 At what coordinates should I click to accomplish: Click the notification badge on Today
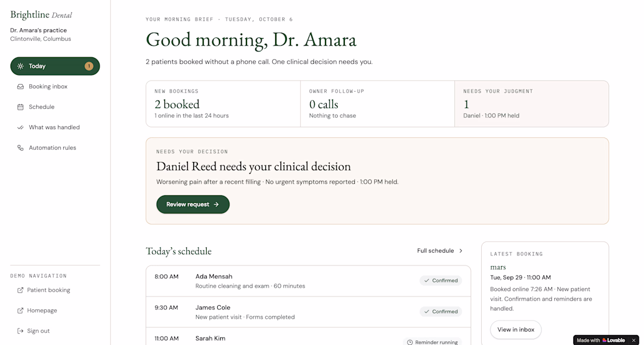click(89, 66)
